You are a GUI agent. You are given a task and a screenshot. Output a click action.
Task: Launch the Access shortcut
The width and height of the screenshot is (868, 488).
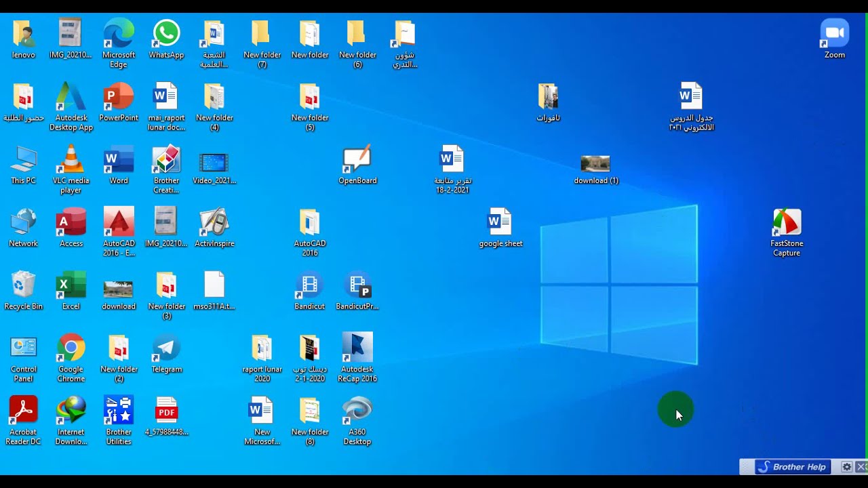pos(71,228)
